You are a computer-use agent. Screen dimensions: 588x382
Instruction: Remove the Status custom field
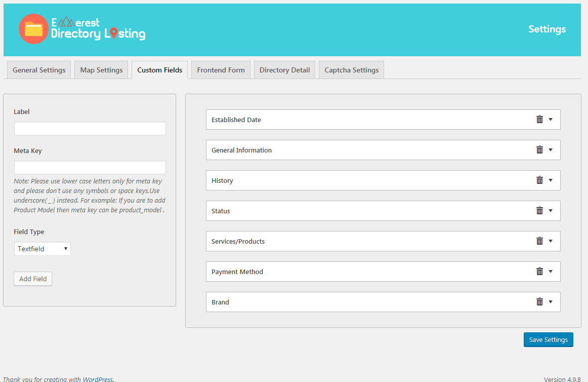(x=539, y=211)
